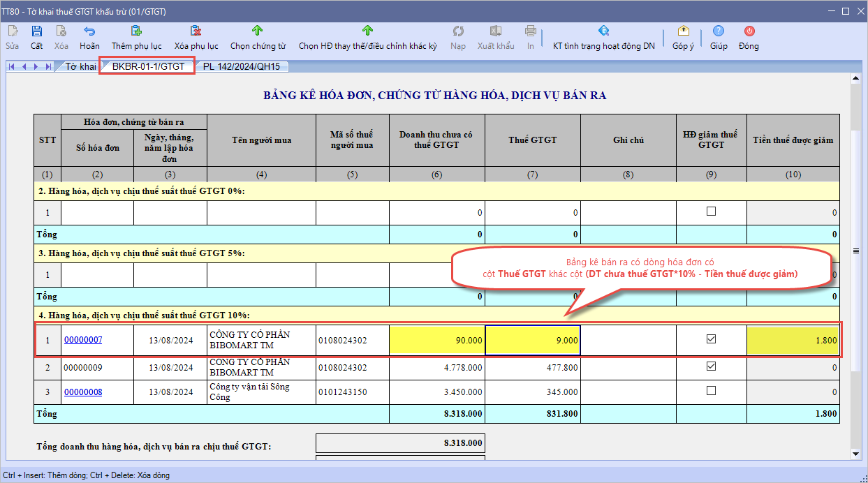Click Xóa phụ lục toolbar icon
The height and width of the screenshot is (483, 868).
(196, 32)
